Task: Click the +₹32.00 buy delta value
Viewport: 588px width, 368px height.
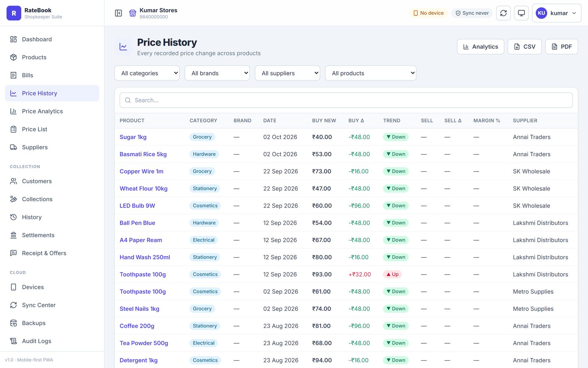Action: click(360, 275)
